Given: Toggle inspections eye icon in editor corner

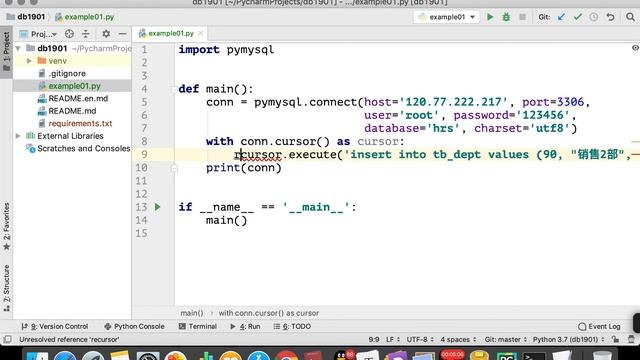Looking at the screenshot, I should (x=635, y=48).
